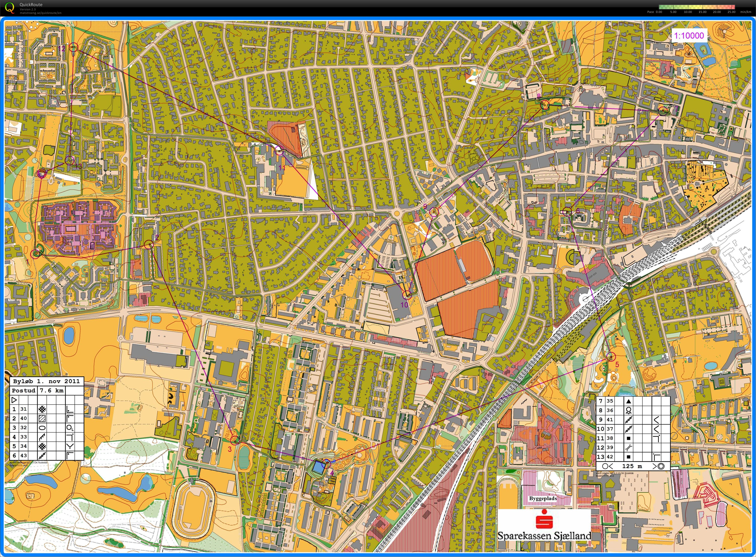The height and width of the screenshot is (557, 756).
Task: Select control circle 8 on the map
Action: (544, 105)
